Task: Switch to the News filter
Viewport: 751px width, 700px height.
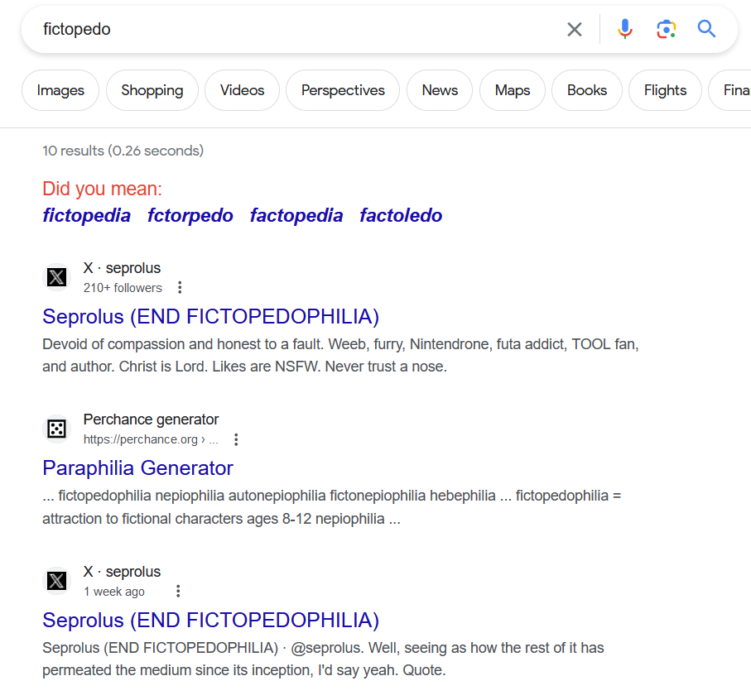Action: (440, 90)
